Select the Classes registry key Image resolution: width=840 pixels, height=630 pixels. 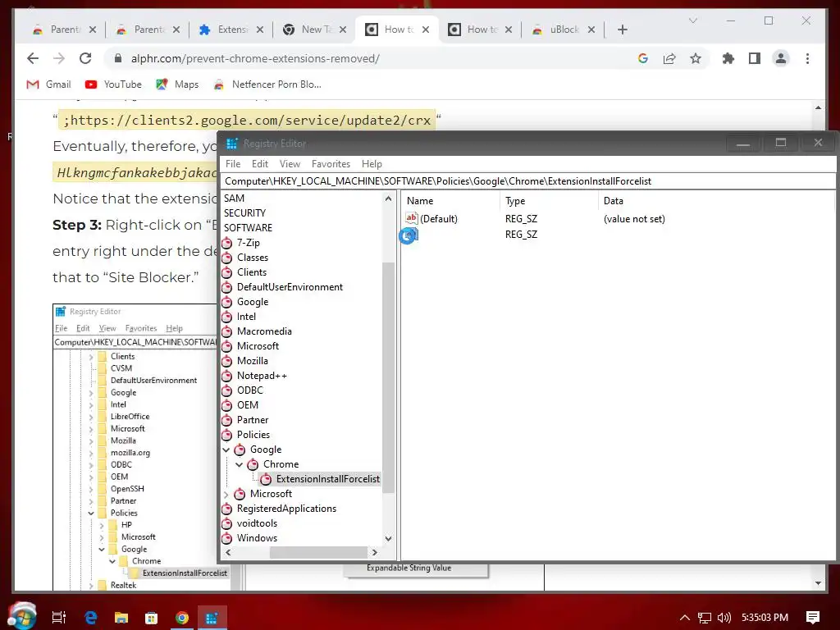tap(253, 258)
